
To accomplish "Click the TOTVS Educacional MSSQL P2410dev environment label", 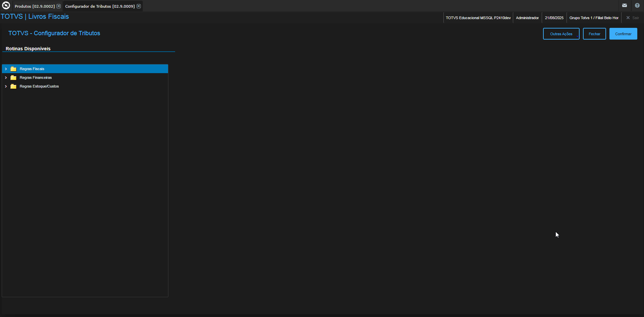I will (478, 18).
